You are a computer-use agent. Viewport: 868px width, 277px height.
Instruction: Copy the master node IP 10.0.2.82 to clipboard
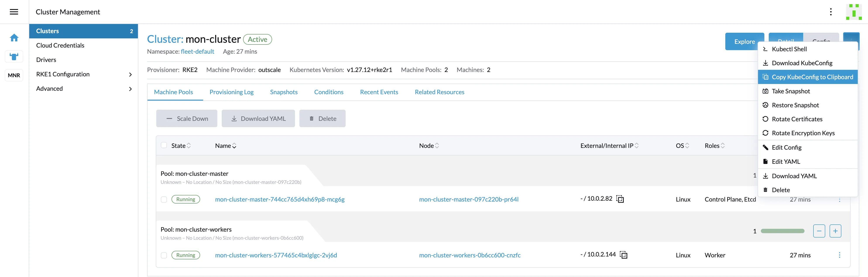(x=620, y=199)
